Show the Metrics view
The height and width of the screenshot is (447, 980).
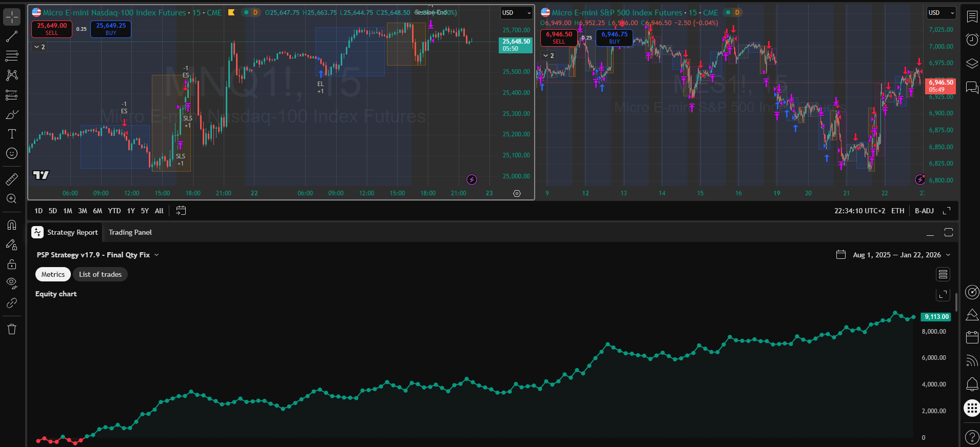(53, 274)
